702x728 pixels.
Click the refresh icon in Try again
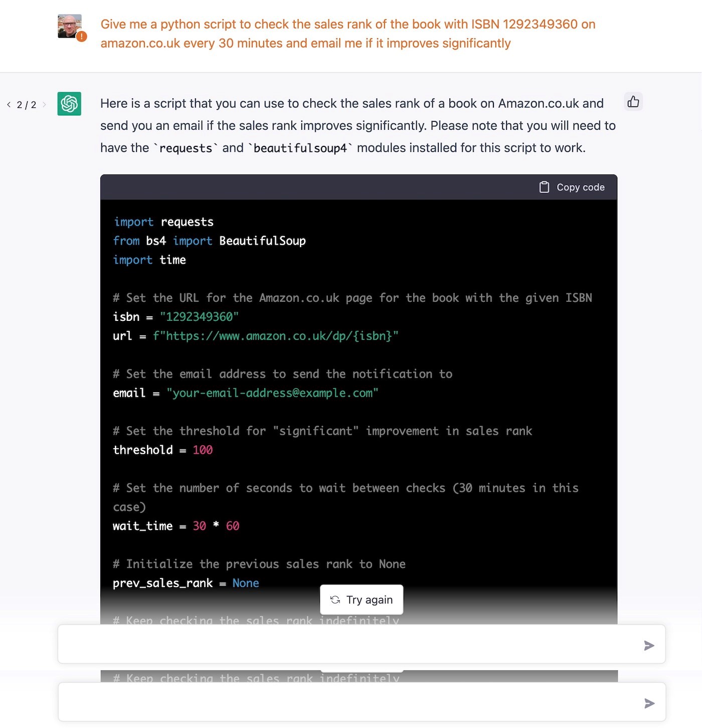point(335,600)
